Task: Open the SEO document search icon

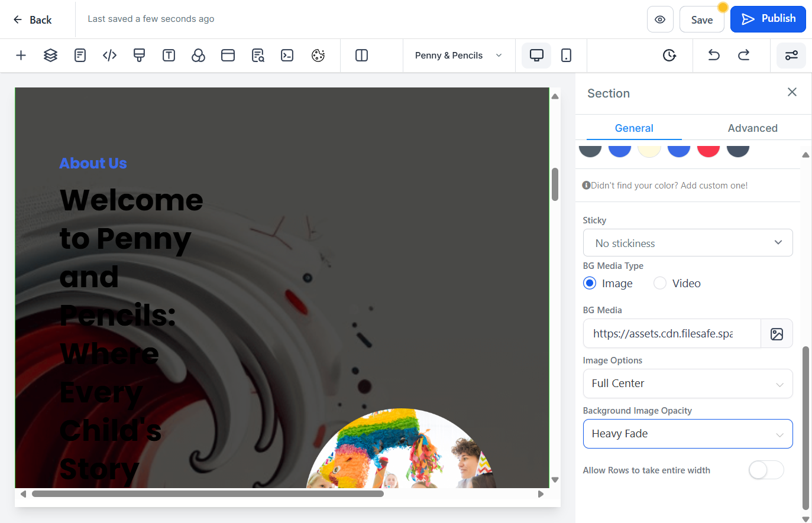Action: pos(258,56)
